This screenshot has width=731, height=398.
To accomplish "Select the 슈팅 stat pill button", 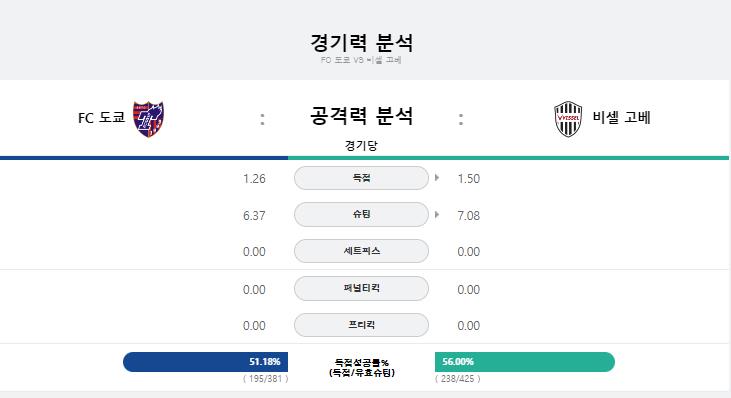I will pos(361,214).
